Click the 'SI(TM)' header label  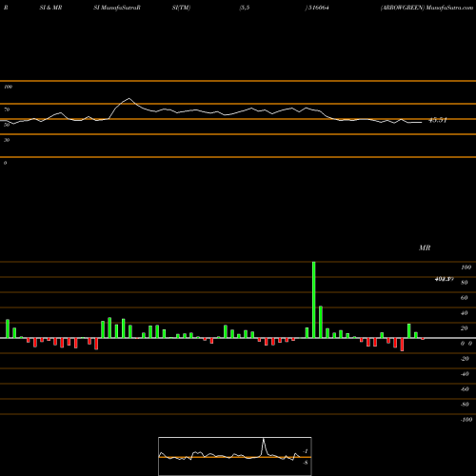click(x=181, y=8)
